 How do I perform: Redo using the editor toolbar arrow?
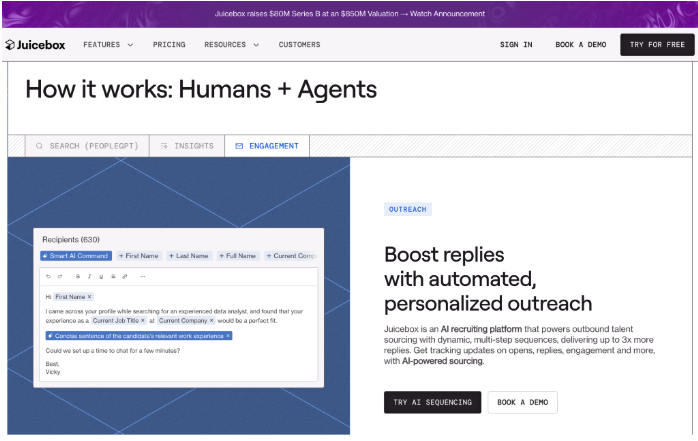pyautogui.click(x=60, y=276)
